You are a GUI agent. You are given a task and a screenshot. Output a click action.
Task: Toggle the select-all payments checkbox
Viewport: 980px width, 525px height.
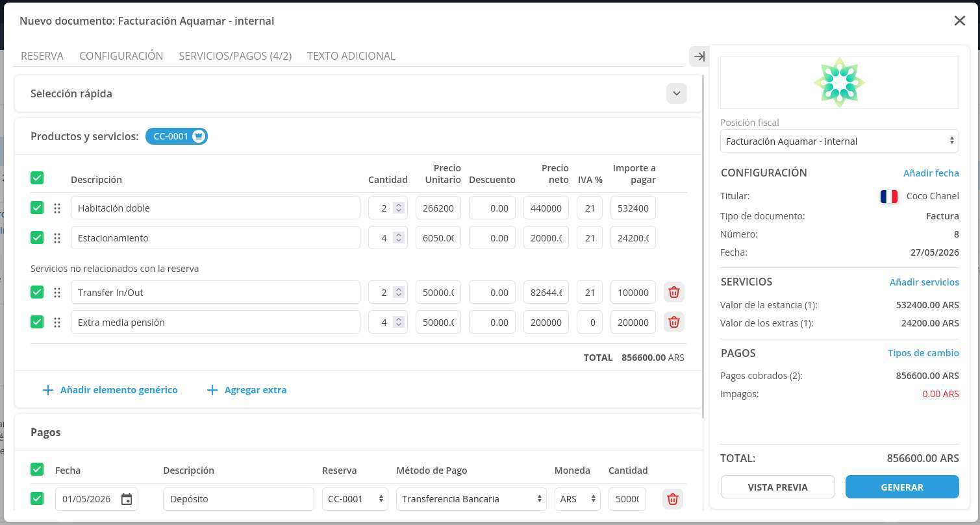pyautogui.click(x=37, y=469)
